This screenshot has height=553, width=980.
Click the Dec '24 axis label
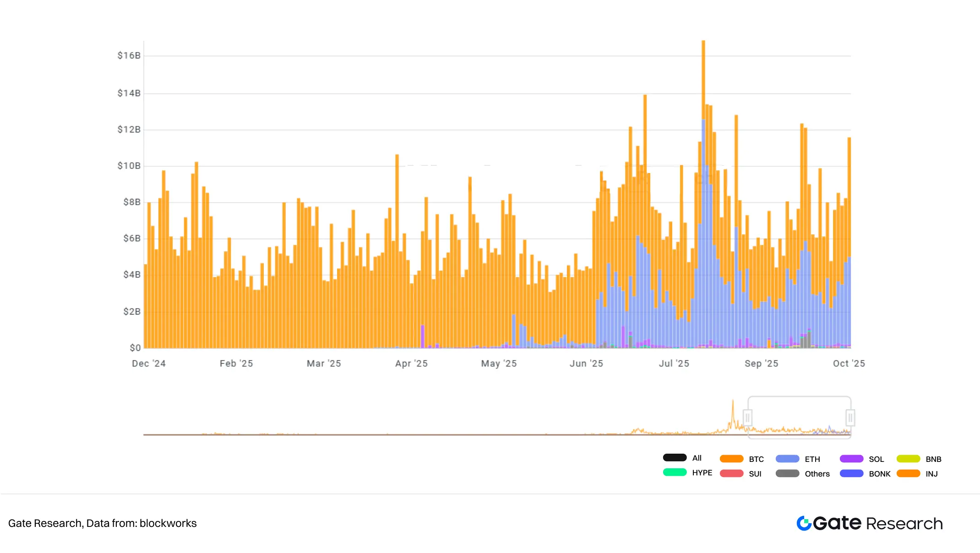(149, 363)
